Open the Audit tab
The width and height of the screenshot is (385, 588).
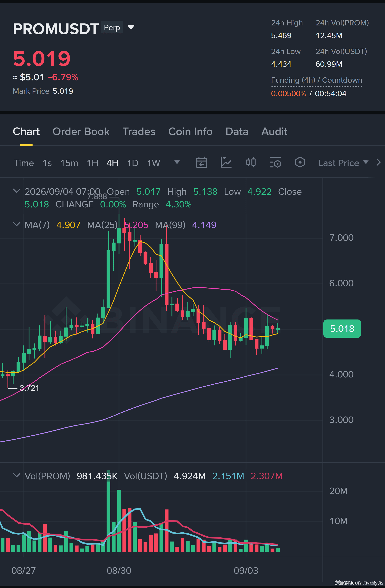[x=274, y=132]
